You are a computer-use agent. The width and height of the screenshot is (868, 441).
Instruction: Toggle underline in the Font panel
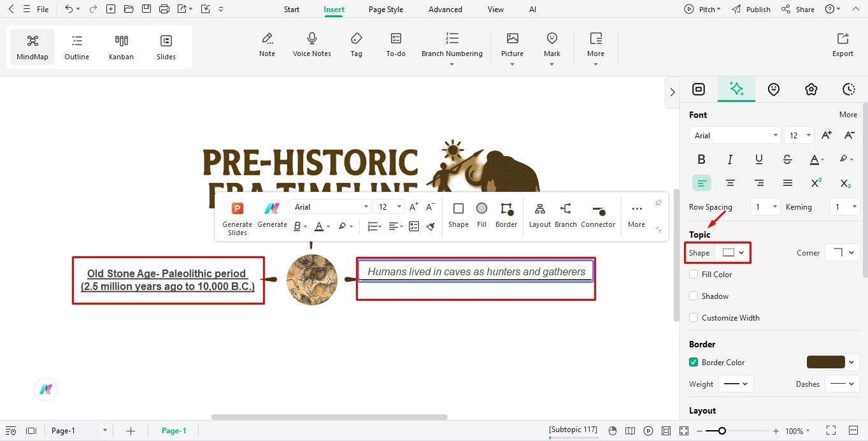coord(759,159)
